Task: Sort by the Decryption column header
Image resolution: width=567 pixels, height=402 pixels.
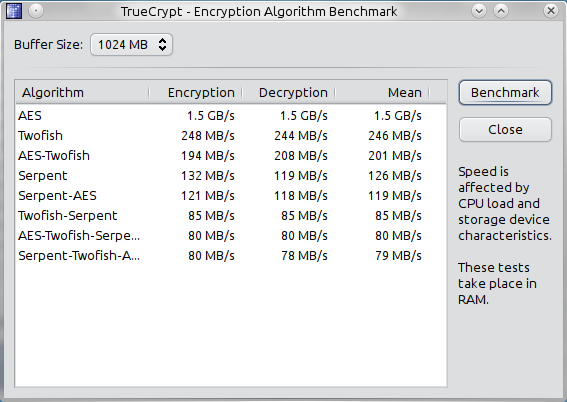Action: [289, 93]
